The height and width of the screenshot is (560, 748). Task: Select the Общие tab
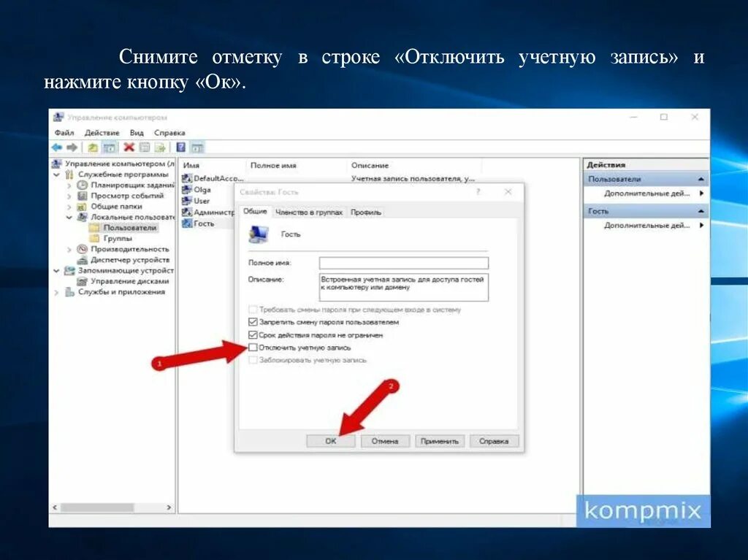pos(255,211)
